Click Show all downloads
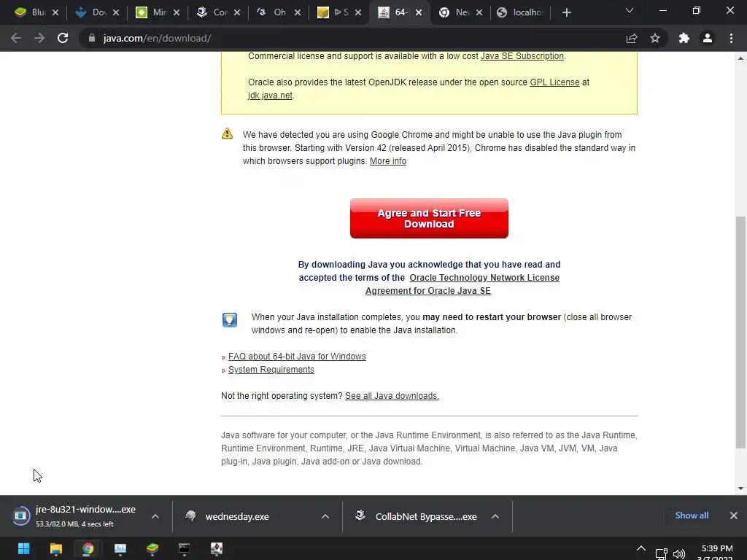The width and height of the screenshot is (747, 560). [x=692, y=516]
